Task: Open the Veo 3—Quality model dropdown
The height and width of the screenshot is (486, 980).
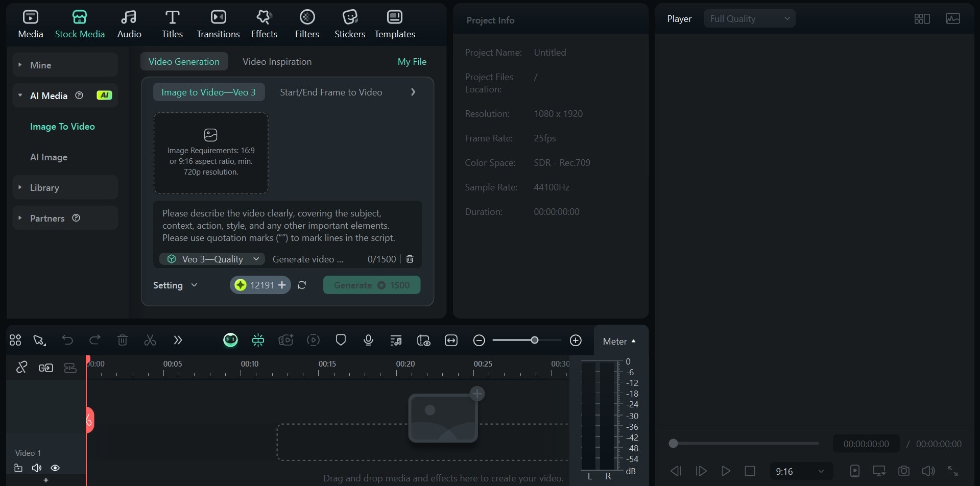Action: (212, 259)
